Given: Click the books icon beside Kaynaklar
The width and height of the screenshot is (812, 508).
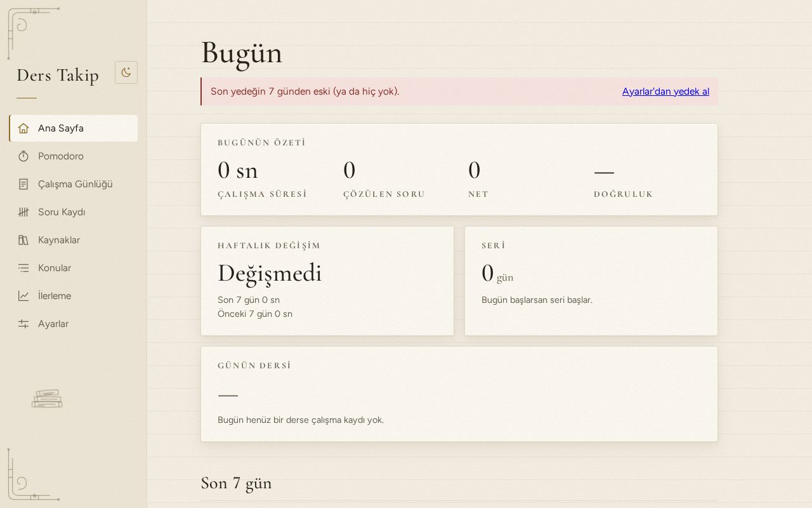Looking at the screenshot, I should coord(23,240).
